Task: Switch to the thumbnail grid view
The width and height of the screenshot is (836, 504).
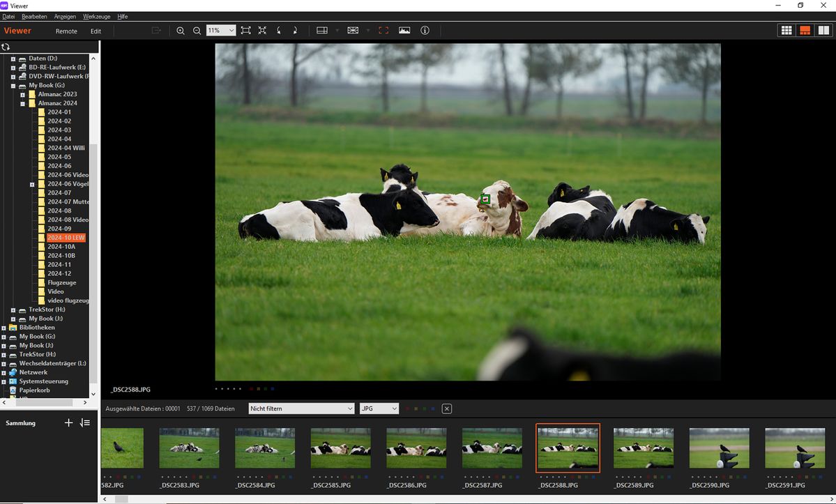Action: [x=786, y=30]
